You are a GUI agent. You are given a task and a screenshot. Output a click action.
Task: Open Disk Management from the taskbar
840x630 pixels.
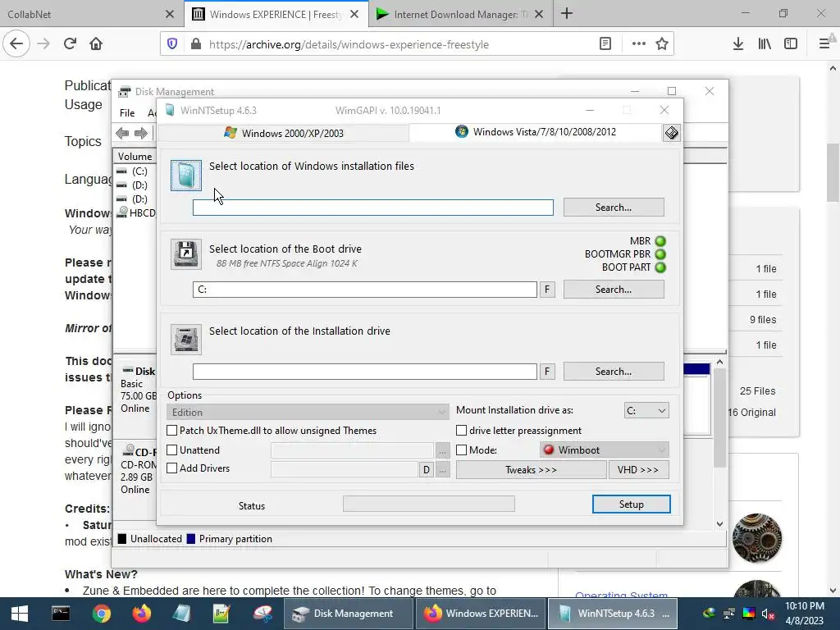pos(349,614)
